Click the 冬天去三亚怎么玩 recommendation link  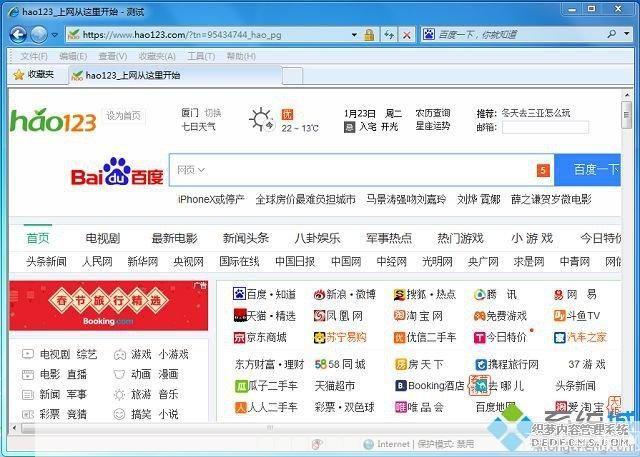(x=536, y=113)
